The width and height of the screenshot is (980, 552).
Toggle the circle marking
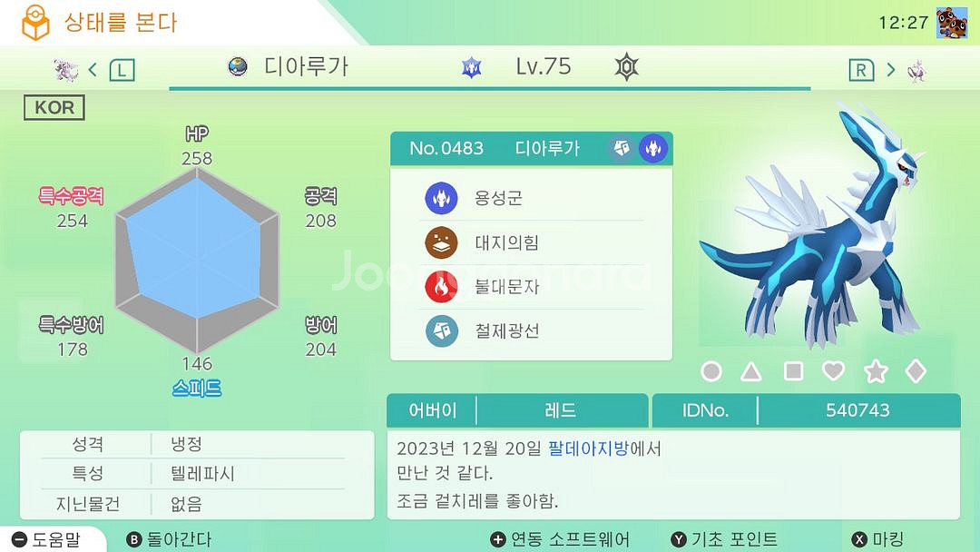[x=711, y=371]
